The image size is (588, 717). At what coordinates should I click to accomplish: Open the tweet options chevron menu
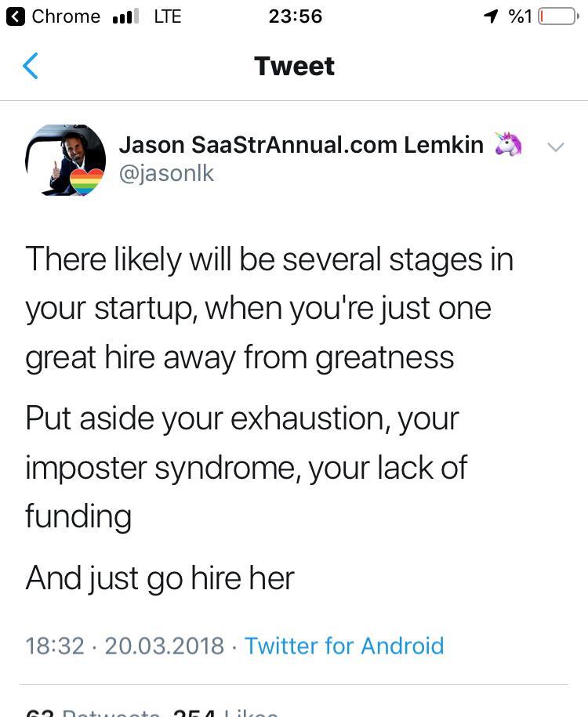coord(555,147)
